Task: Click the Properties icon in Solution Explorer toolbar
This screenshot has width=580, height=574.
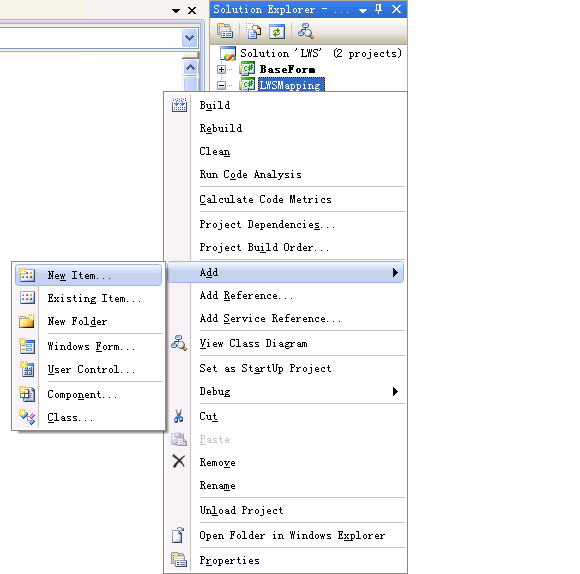Action: tap(225, 31)
